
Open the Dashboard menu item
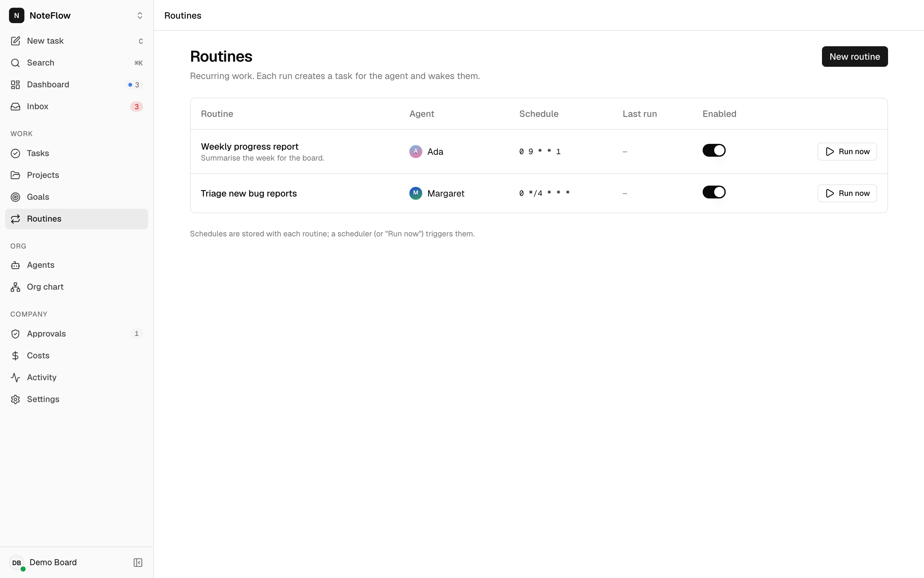point(76,84)
